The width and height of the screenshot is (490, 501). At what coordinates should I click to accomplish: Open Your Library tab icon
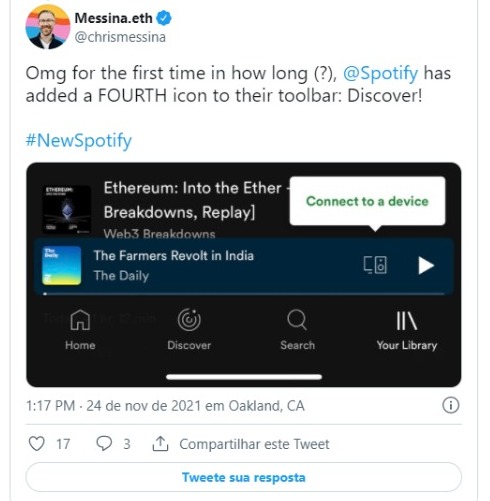point(406,321)
